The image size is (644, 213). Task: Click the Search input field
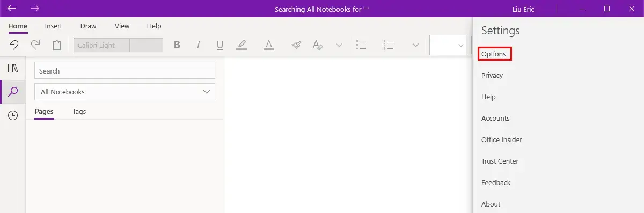click(x=125, y=70)
